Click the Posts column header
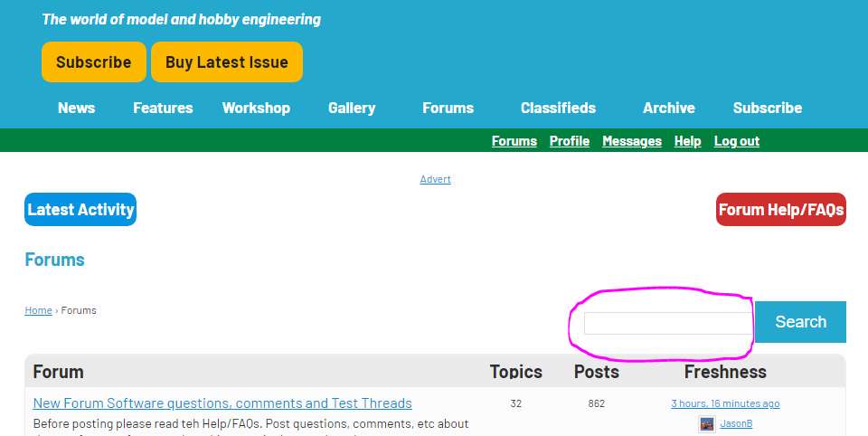This screenshot has width=868, height=436. [596, 372]
